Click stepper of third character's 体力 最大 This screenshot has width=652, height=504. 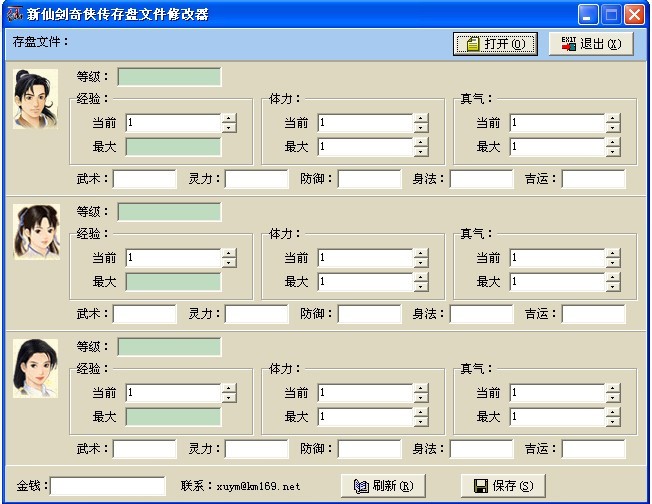421,417
